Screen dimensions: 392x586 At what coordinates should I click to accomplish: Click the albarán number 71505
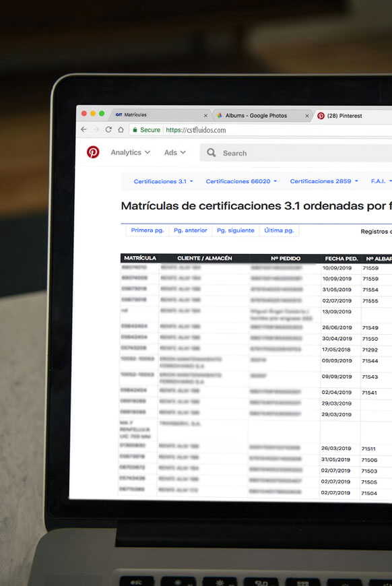point(369,482)
